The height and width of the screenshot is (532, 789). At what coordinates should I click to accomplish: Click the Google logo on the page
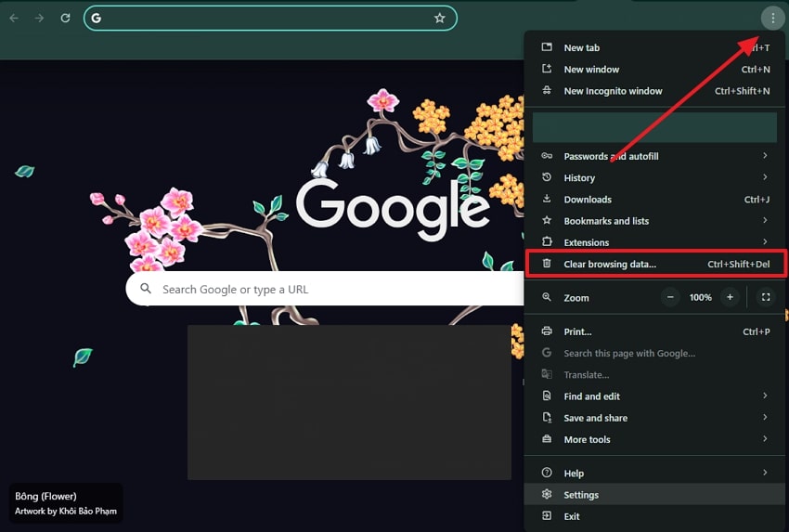[x=393, y=209]
